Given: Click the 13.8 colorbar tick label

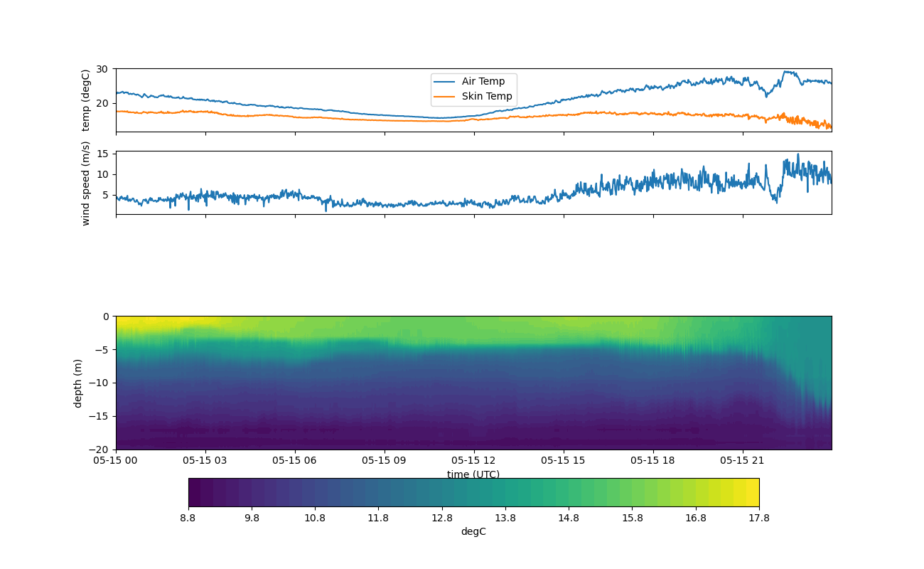Looking at the screenshot, I should coord(505,519).
